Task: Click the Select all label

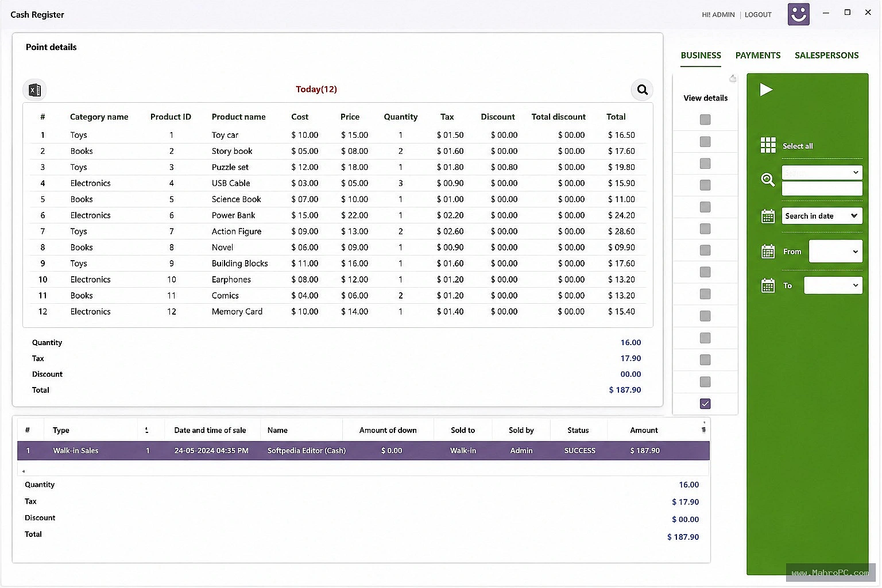Action: pos(798,146)
